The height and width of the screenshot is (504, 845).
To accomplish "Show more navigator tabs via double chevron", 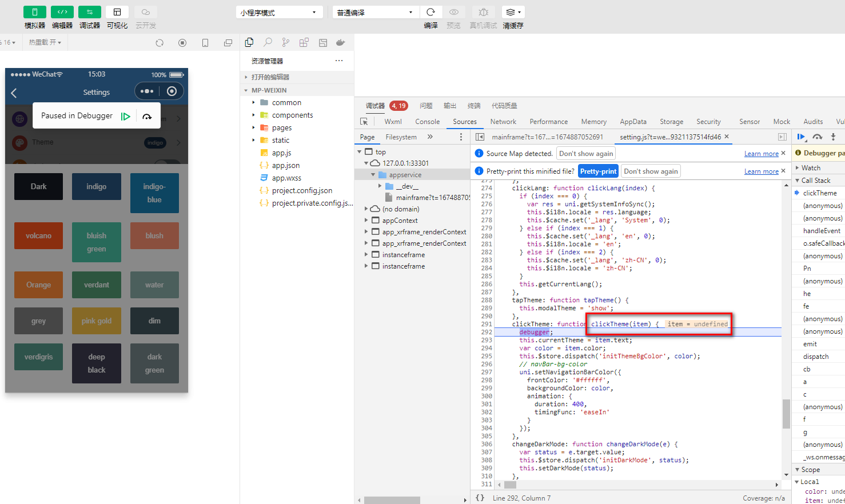I will (x=430, y=137).
